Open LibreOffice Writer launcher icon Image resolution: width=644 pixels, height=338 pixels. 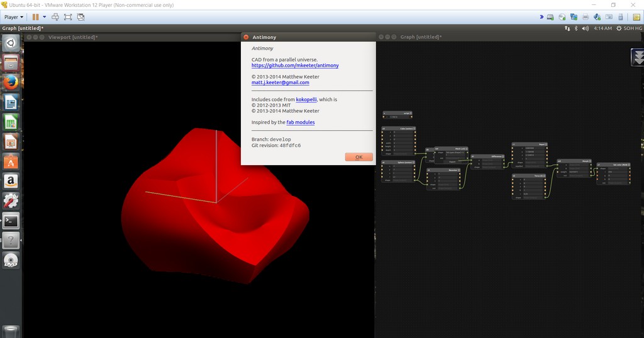(x=11, y=102)
